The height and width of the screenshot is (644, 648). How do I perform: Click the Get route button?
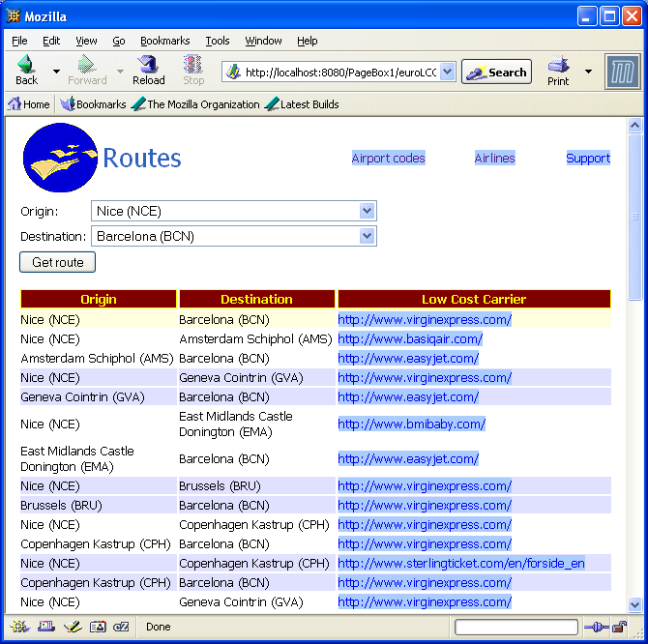[x=57, y=262]
